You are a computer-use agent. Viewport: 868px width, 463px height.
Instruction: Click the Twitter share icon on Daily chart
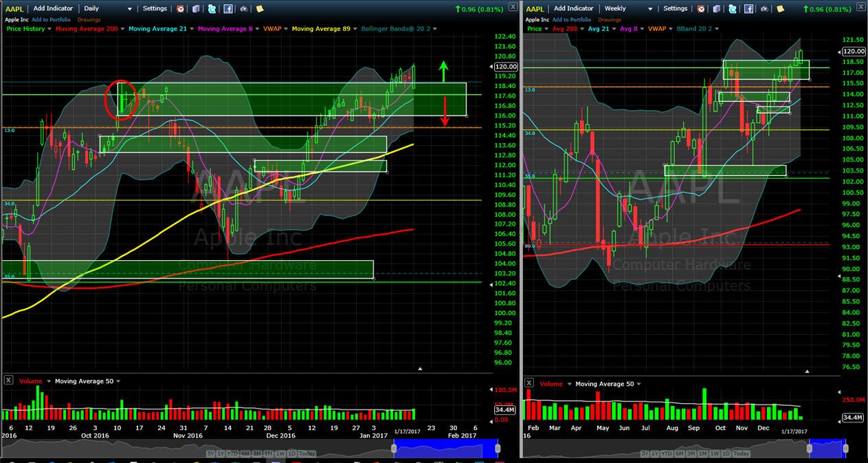212,9
